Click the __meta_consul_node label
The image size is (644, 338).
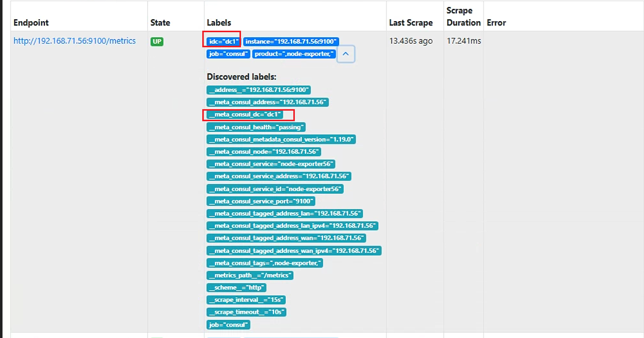(x=264, y=151)
